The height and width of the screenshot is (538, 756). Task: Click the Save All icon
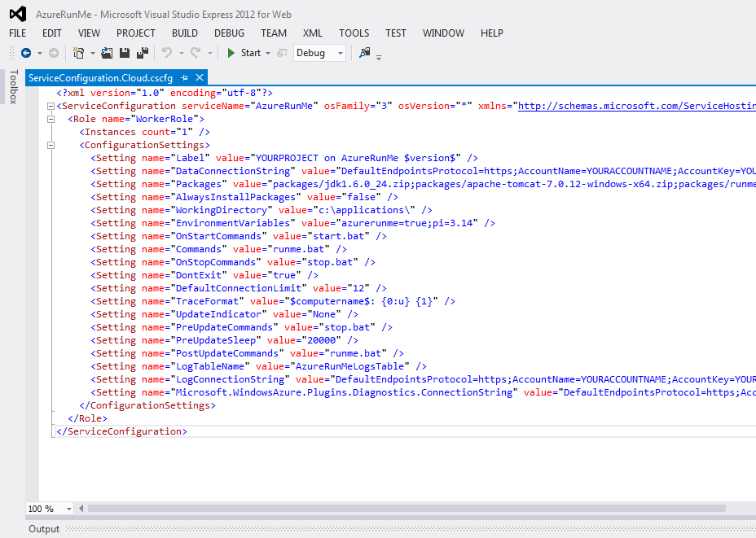coord(143,53)
